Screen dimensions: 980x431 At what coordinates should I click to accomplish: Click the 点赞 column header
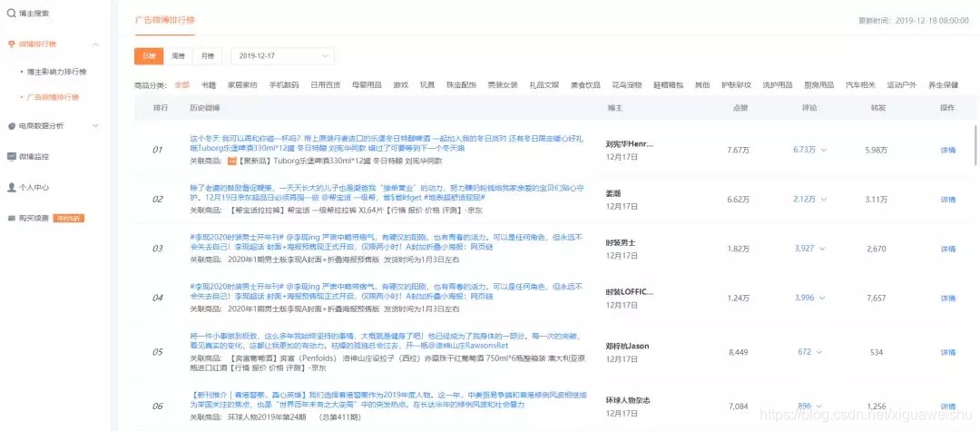click(740, 108)
